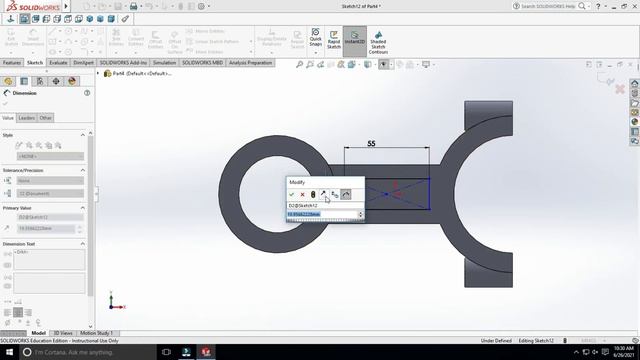Select the Front view icon
The image size is (640, 360).
click(x=24, y=19)
